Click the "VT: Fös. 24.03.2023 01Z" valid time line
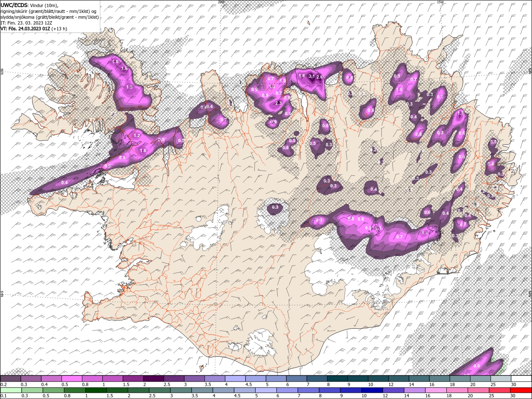Viewport: 532px width, 399px height. pyautogui.click(x=25, y=29)
